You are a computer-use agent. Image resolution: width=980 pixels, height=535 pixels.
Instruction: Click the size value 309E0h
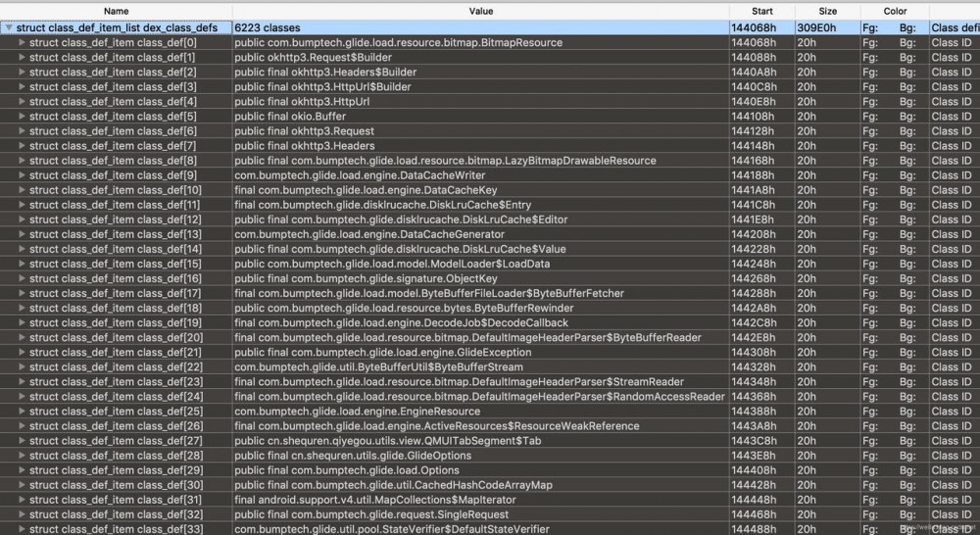(x=815, y=28)
